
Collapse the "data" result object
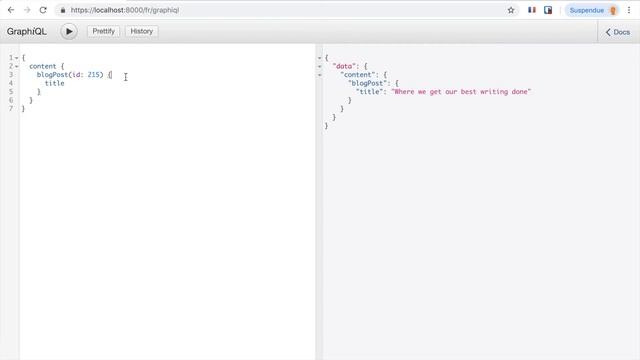pos(320,67)
